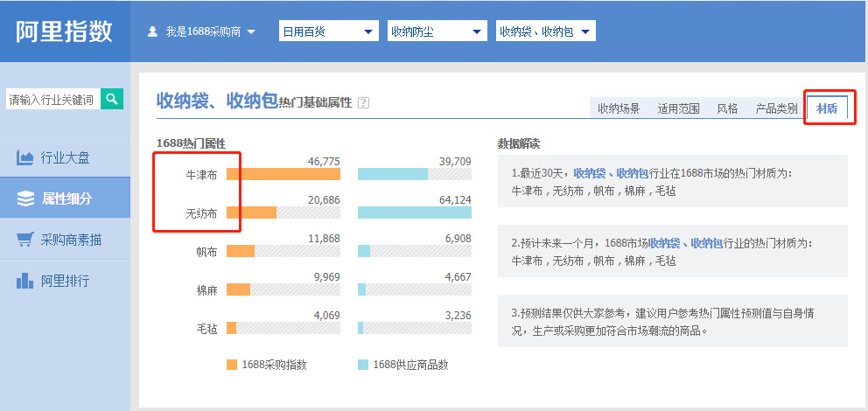
Task: Click the green search magnifier button
Action: [112, 99]
